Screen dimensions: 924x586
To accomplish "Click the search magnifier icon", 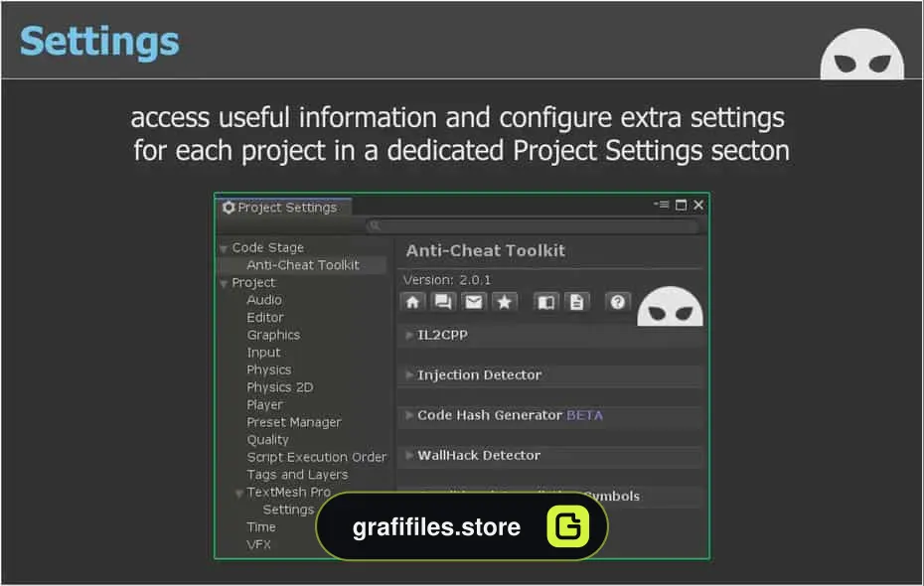I will click(376, 225).
